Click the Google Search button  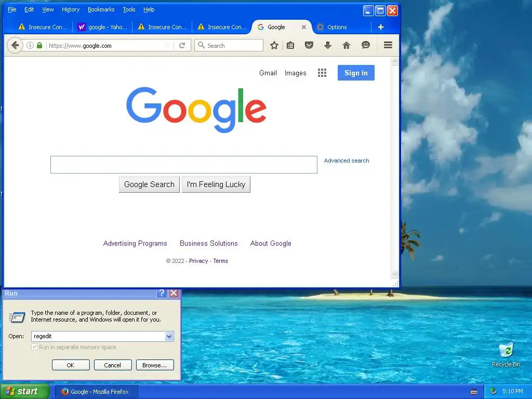[149, 184]
